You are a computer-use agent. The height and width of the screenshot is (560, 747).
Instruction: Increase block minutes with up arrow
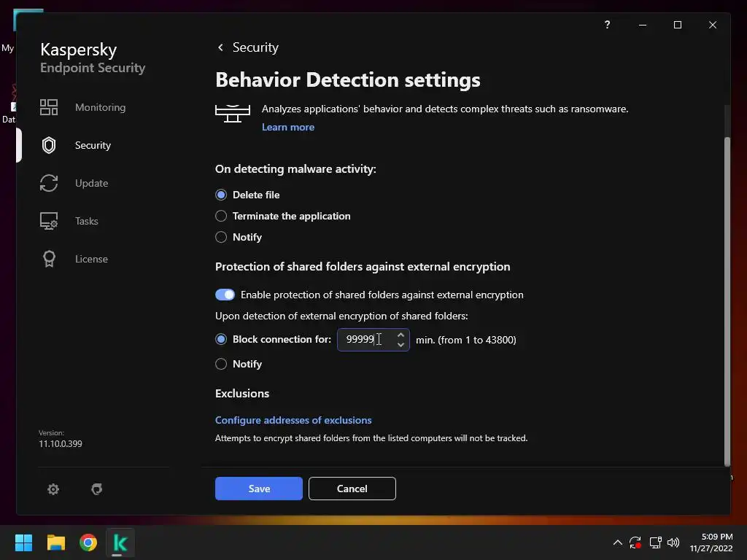[400, 335]
